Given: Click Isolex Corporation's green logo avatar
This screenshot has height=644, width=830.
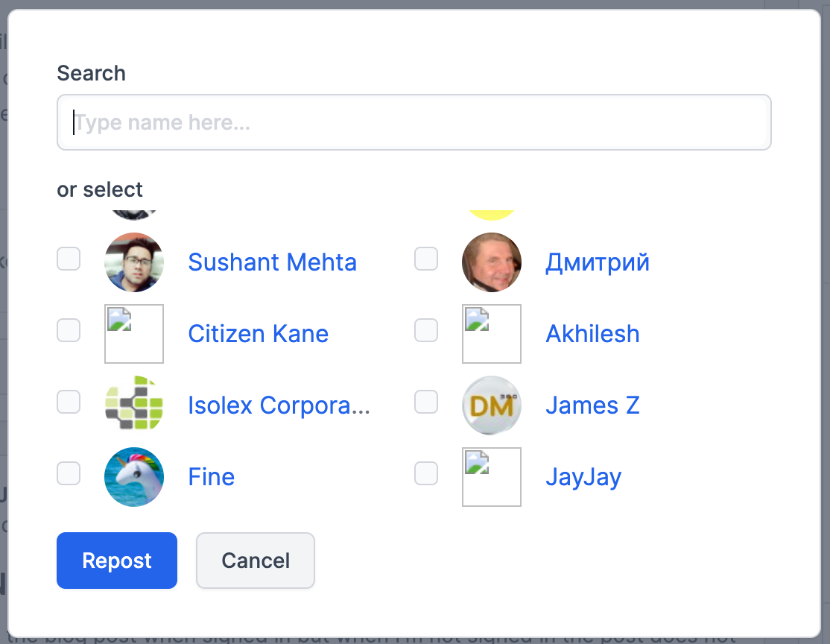Looking at the screenshot, I should click(x=134, y=405).
